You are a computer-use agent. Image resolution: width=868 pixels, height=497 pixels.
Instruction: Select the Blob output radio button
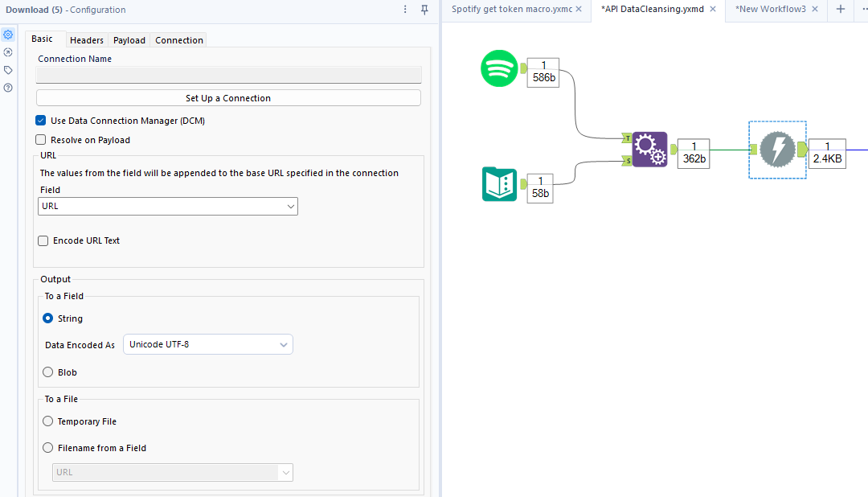click(47, 372)
